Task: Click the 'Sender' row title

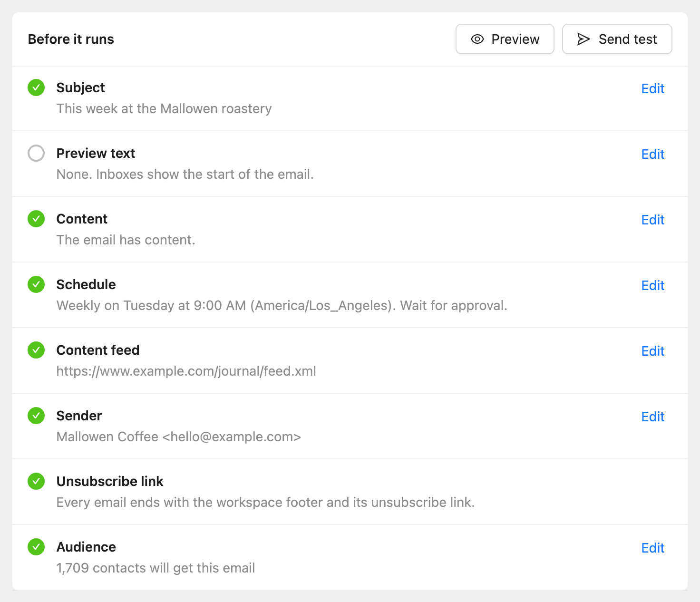Action: point(79,416)
